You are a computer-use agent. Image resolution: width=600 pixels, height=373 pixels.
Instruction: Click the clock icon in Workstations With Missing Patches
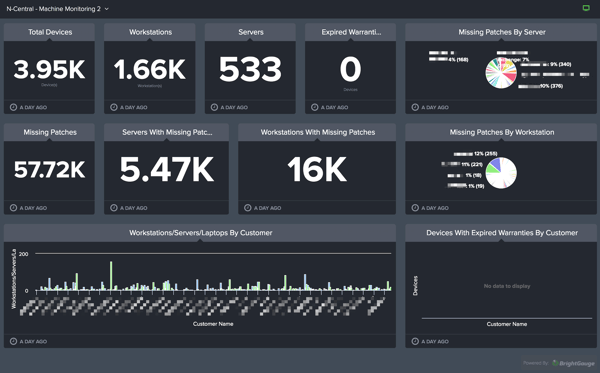point(248,208)
